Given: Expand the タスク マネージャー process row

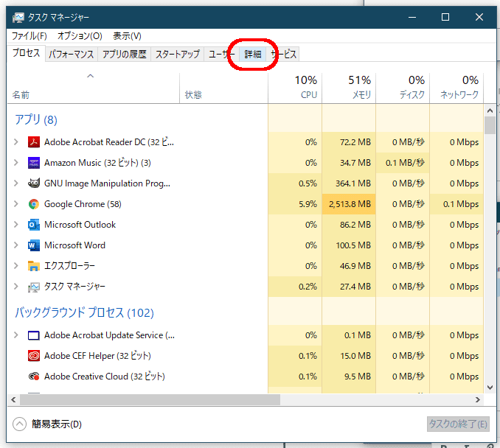Looking at the screenshot, I should 16,287.
